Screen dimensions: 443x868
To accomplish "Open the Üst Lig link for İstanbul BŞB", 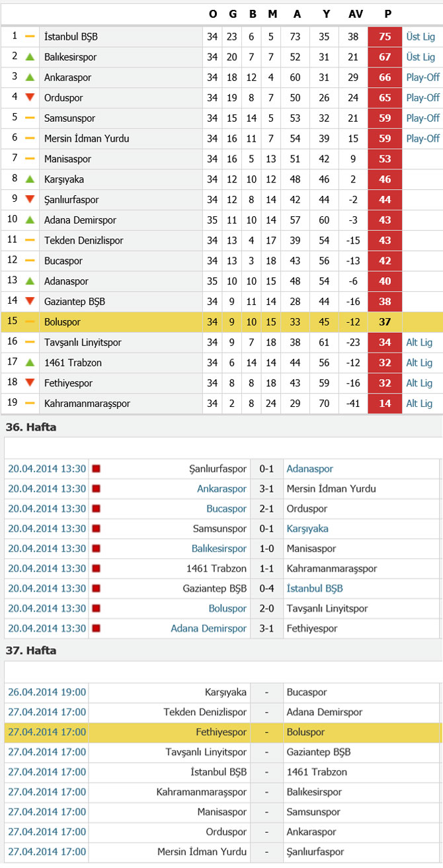I will pos(421,37).
